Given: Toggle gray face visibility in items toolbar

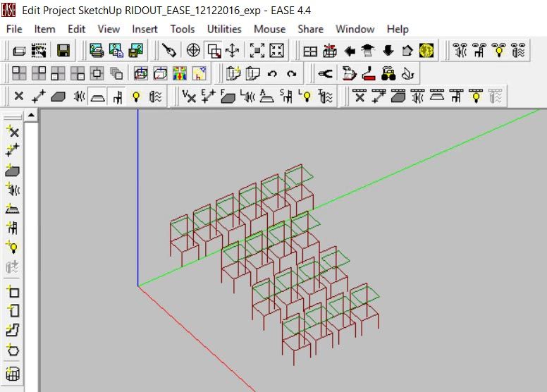Looking at the screenshot, I should tap(59, 97).
